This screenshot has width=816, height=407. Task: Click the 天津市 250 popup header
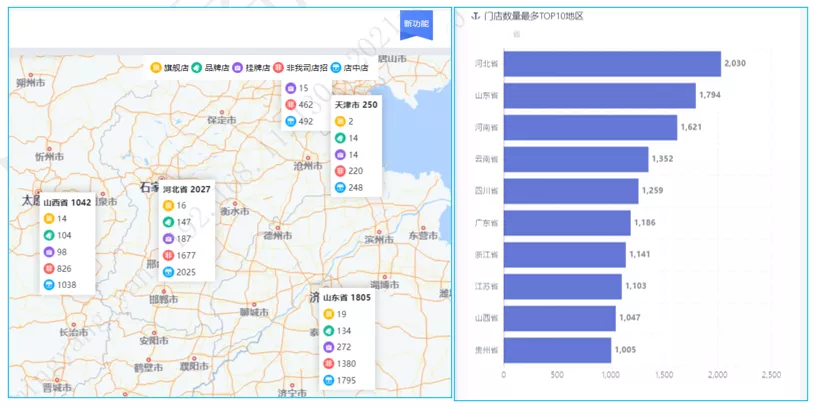pos(355,104)
